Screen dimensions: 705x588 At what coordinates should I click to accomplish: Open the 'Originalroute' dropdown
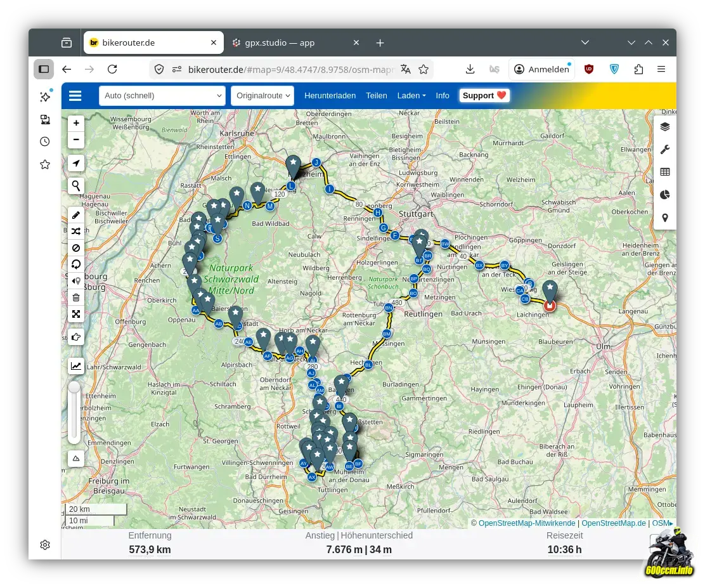[x=262, y=96]
